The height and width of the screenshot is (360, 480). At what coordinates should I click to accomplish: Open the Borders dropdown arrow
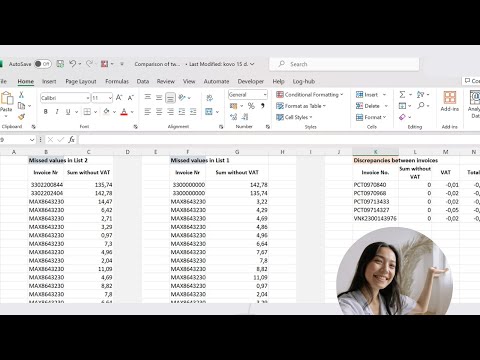95,112
